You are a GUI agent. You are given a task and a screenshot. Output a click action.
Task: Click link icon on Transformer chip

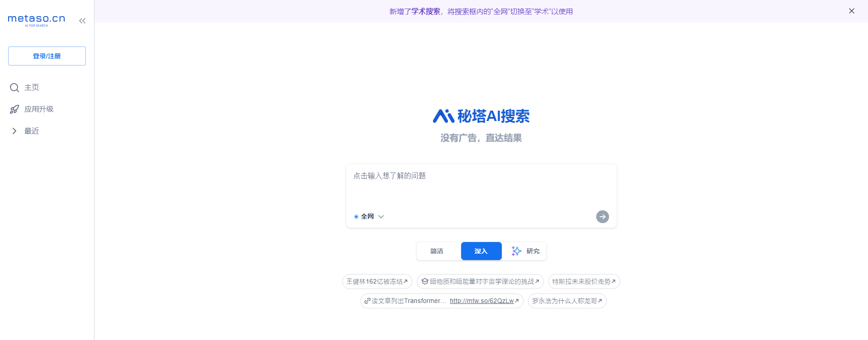367,301
